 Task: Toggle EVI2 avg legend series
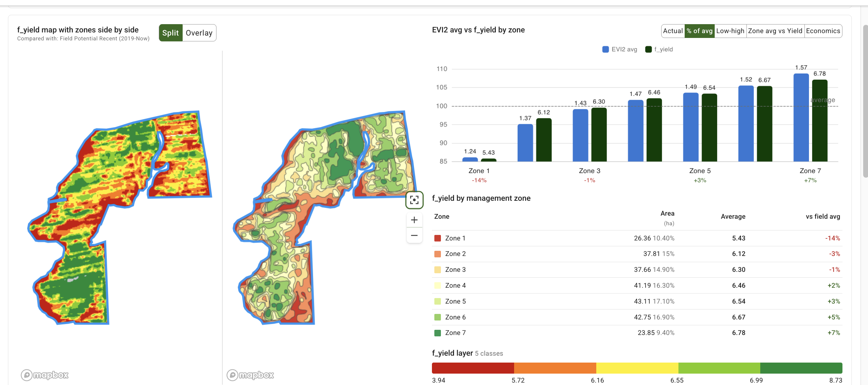coord(619,49)
